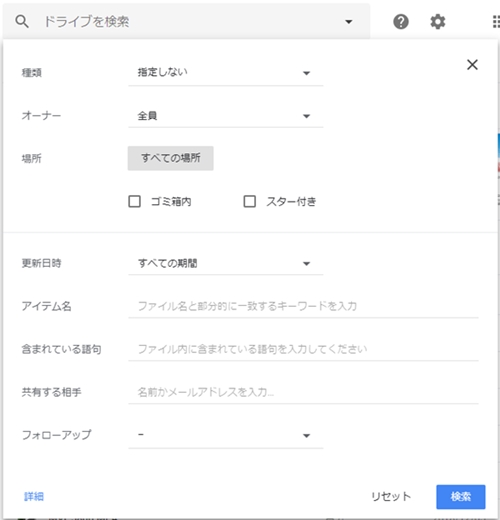Open the フォローアップ dropdown
Viewport: 500px width, 520px height.
[226, 435]
